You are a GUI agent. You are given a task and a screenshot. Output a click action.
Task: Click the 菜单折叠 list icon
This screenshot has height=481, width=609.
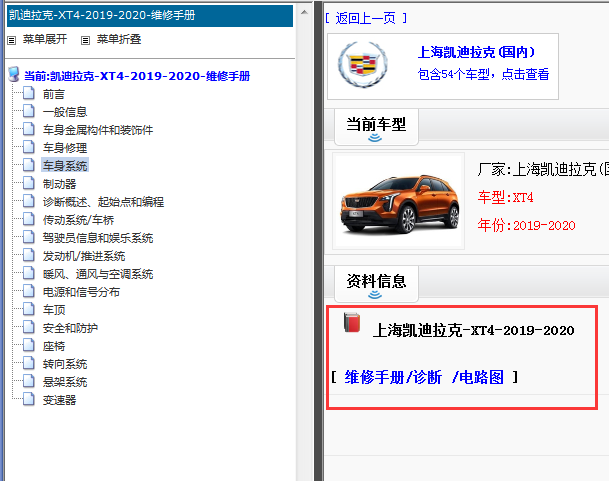[85, 40]
